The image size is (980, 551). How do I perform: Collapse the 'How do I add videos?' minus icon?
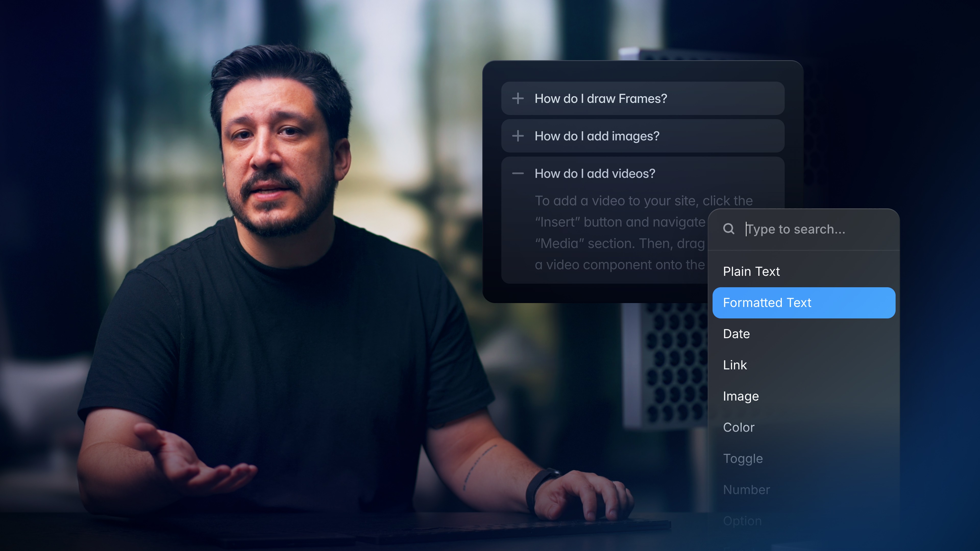(x=518, y=173)
